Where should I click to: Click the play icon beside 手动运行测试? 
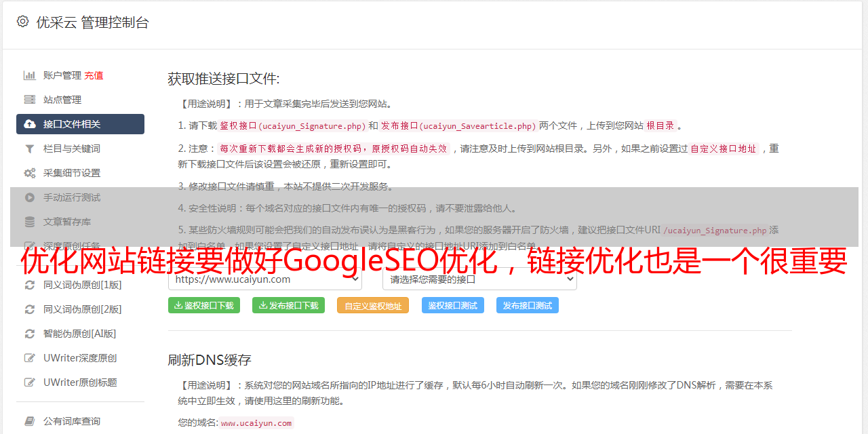coord(30,197)
